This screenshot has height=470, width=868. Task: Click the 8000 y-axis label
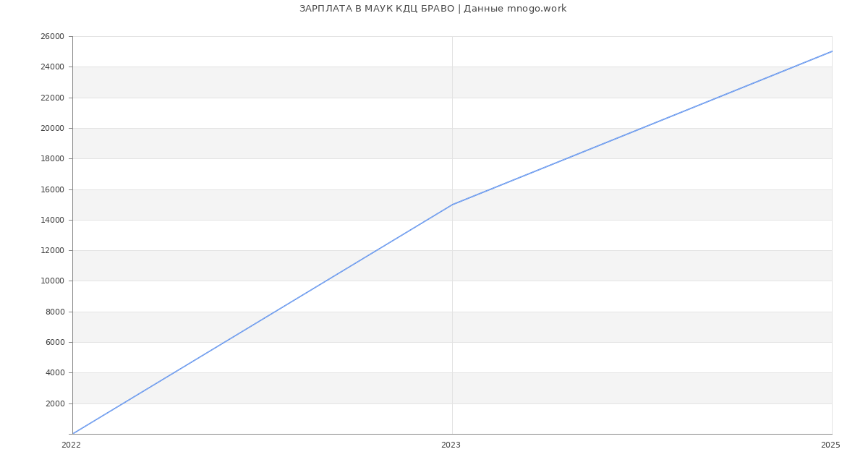click(x=54, y=312)
